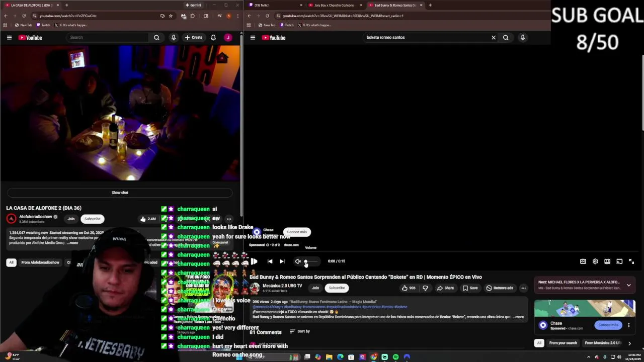Select the From Mecánica 2.0 URG chip
This screenshot has height=362, width=644.
point(603,343)
